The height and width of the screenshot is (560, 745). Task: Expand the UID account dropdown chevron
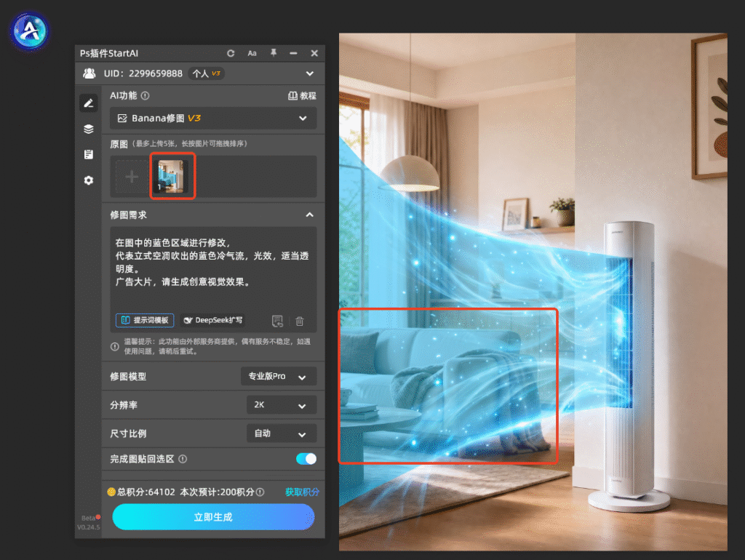coord(310,73)
